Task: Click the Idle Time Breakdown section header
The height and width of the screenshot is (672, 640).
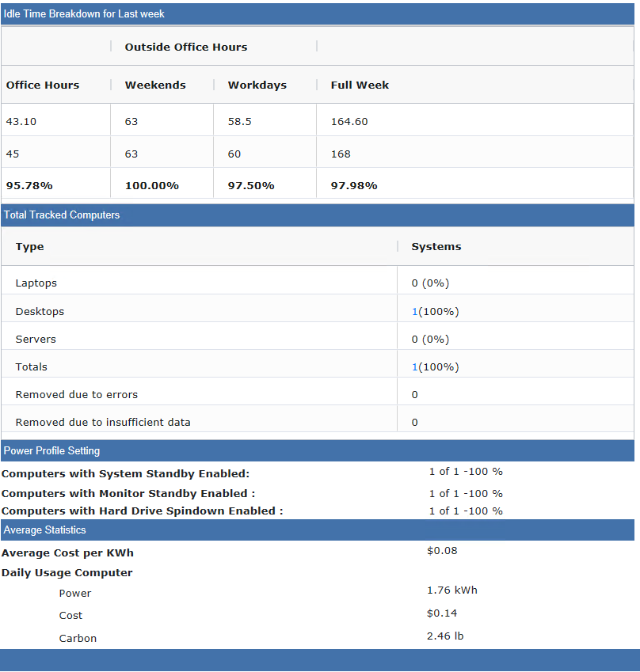Action: 318,13
